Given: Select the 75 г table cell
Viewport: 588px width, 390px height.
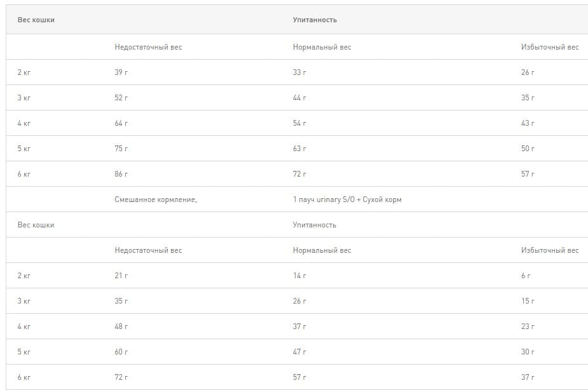Looking at the screenshot, I should pyautogui.click(x=121, y=149).
